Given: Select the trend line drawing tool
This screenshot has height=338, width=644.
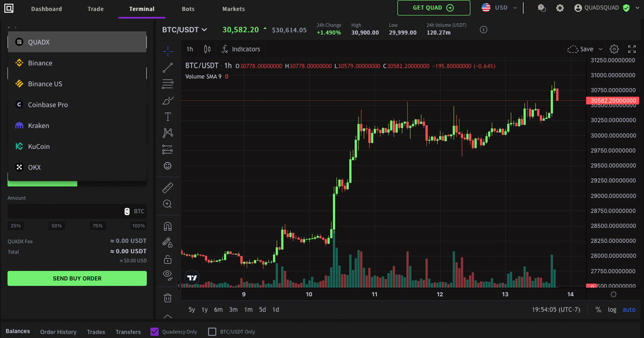Looking at the screenshot, I should tap(167, 68).
